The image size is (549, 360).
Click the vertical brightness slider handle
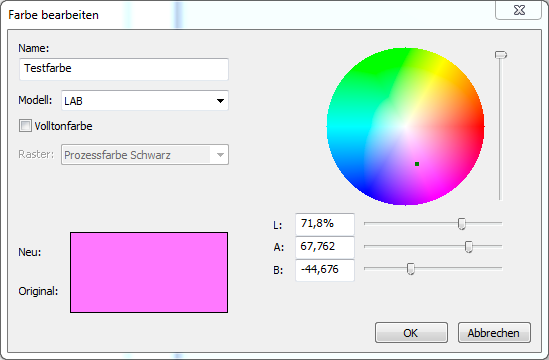coord(501,55)
